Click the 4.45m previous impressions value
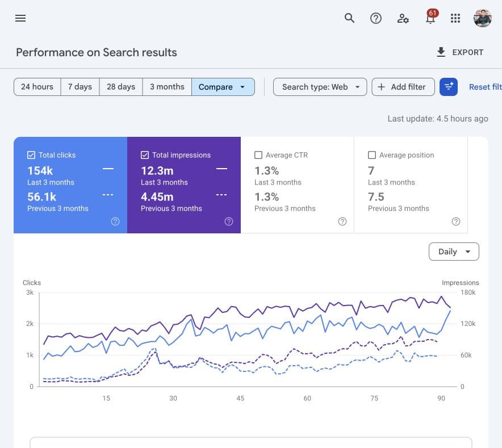 [x=157, y=196]
